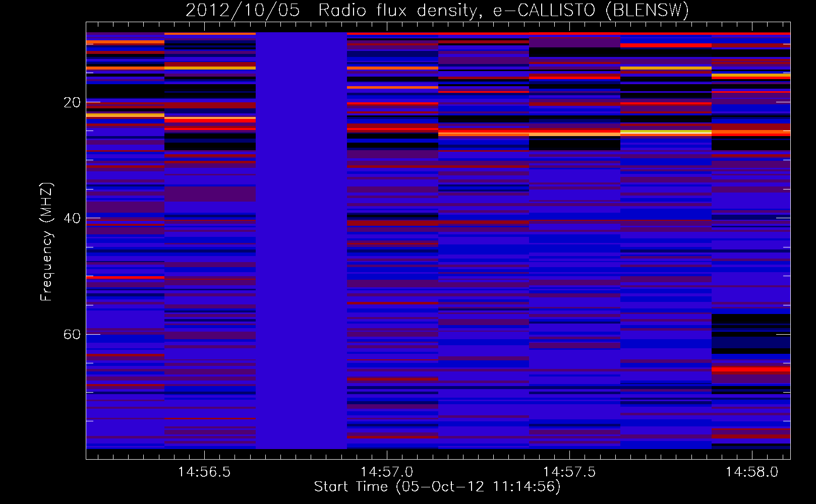Click the '14:56.5' time tick label
816x504 pixels.
pyautogui.click(x=204, y=472)
